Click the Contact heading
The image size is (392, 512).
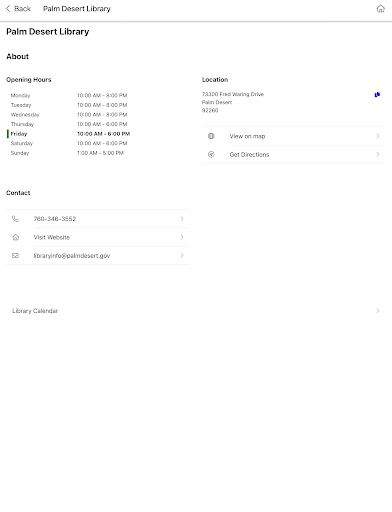click(18, 193)
